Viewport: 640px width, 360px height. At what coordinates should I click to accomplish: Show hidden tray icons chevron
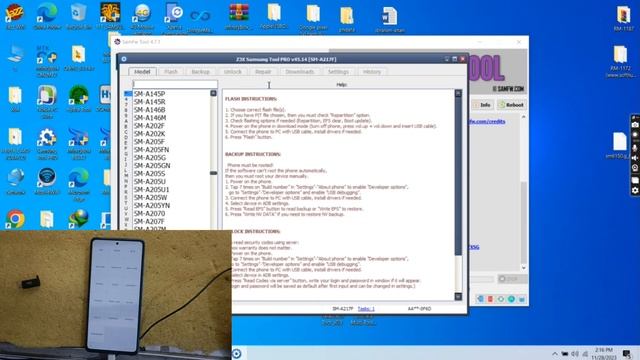(x=555, y=354)
